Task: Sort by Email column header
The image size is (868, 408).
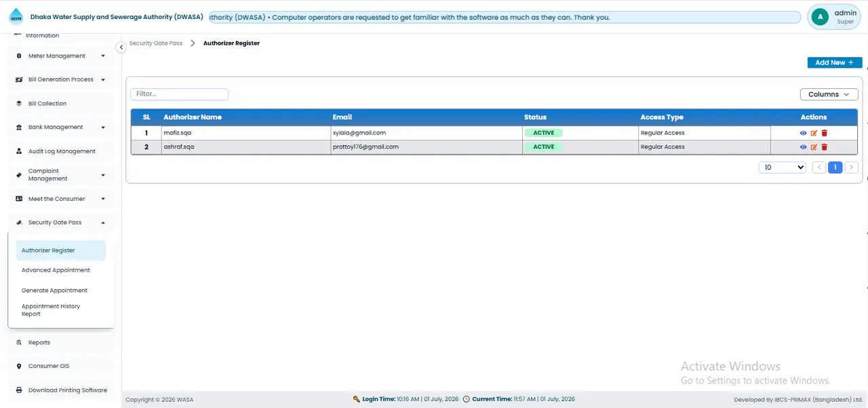Action: point(342,117)
